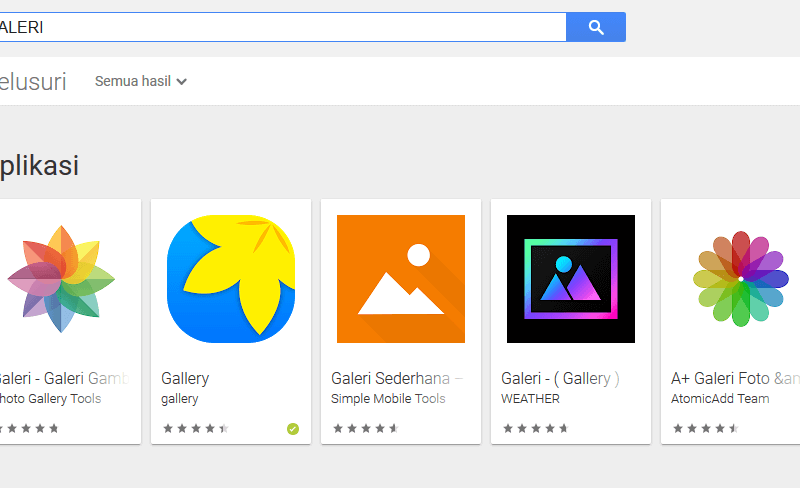Click the star rating under Galeri Sederhana
800x488 pixels.
click(x=365, y=428)
